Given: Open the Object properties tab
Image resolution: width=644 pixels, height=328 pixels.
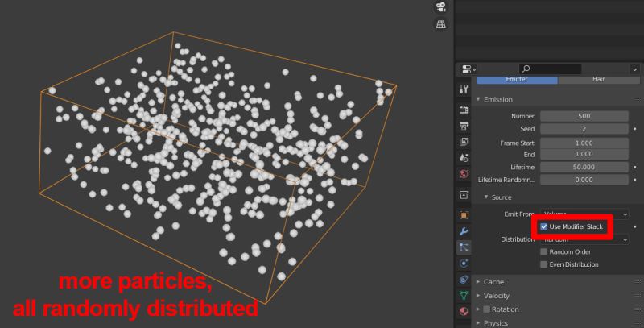Looking at the screenshot, I should tap(464, 215).
